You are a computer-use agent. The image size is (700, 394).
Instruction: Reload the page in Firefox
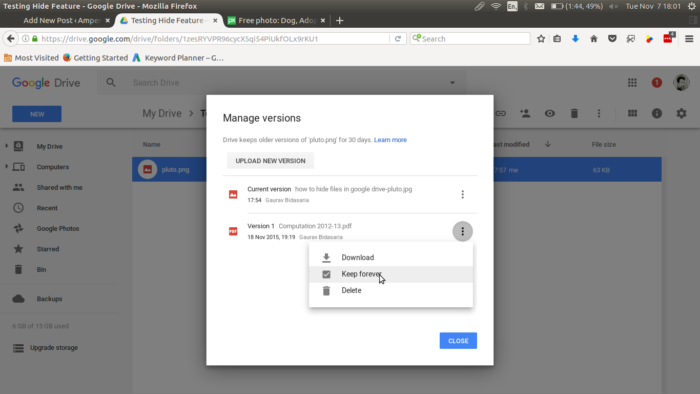click(398, 39)
